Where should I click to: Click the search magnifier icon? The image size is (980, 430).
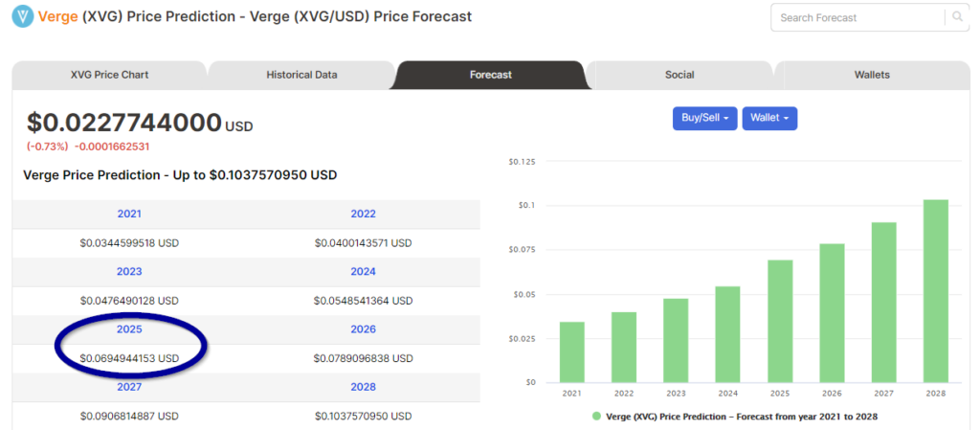(957, 17)
